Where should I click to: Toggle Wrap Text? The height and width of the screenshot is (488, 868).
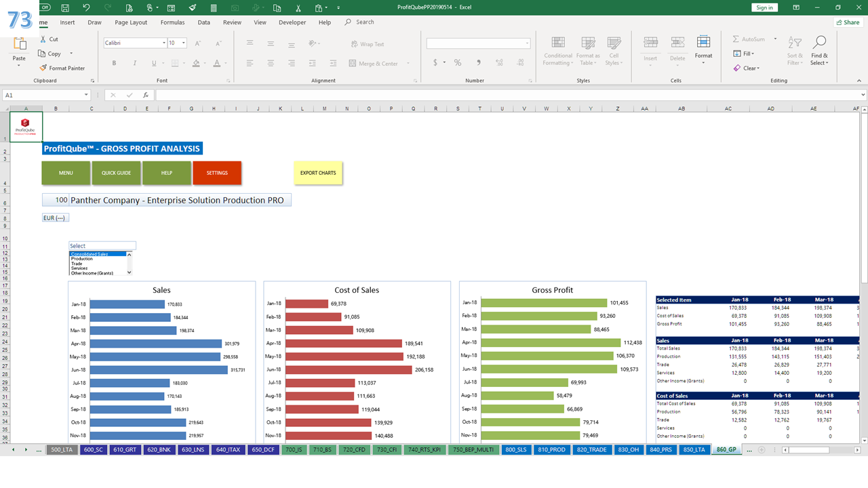pos(367,44)
